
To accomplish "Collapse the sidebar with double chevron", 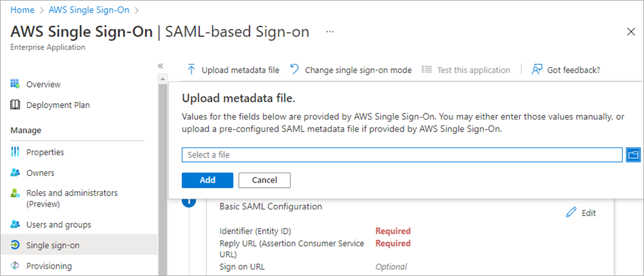I will pyautogui.click(x=161, y=66).
